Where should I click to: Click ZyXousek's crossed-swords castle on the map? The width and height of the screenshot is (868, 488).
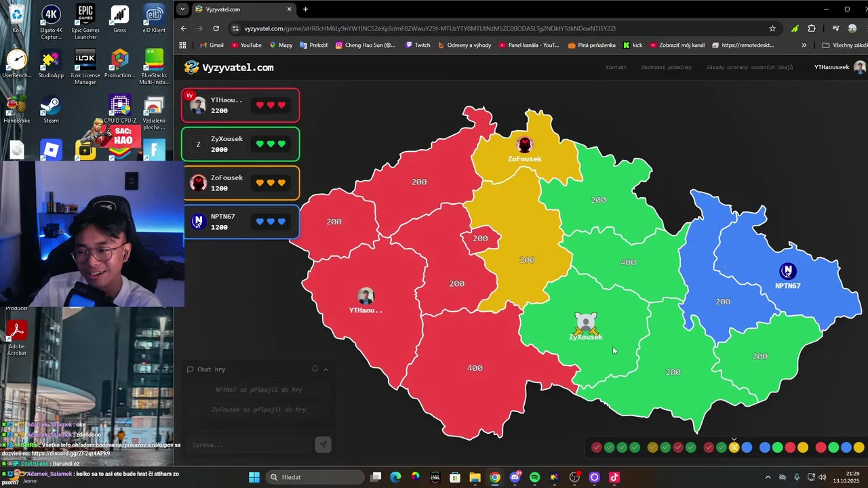click(585, 323)
